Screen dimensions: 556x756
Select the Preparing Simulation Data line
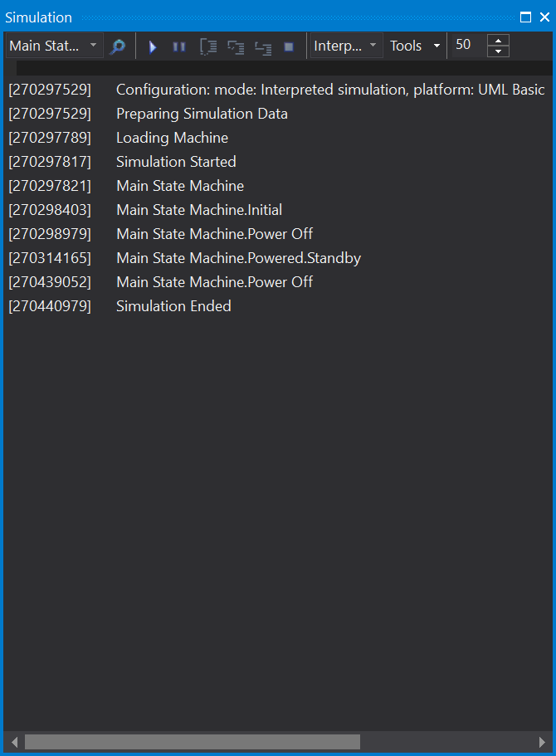coord(202,113)
